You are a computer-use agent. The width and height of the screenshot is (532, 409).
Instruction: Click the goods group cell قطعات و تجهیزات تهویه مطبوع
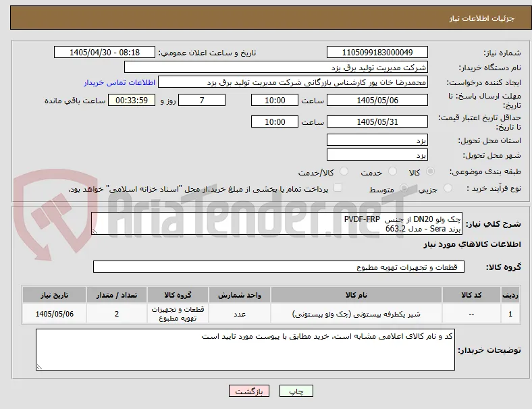tap(178, 314)
